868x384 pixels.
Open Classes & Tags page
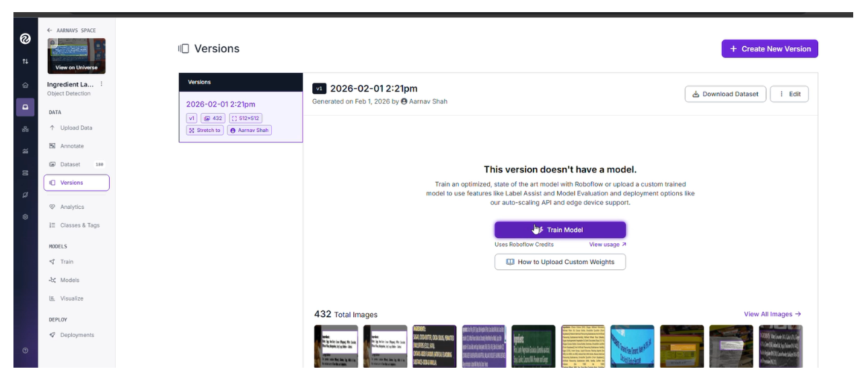[x=79, y=226]
